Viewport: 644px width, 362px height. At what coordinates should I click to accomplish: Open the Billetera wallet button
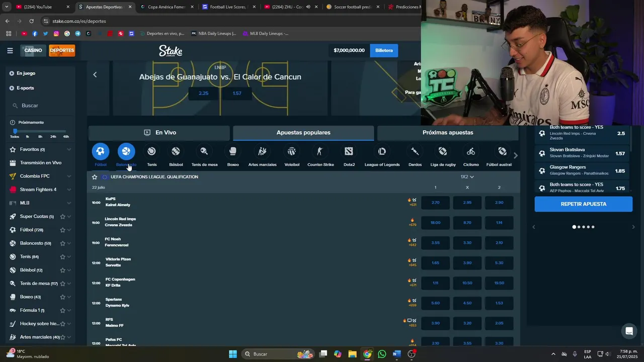(384, 50)
